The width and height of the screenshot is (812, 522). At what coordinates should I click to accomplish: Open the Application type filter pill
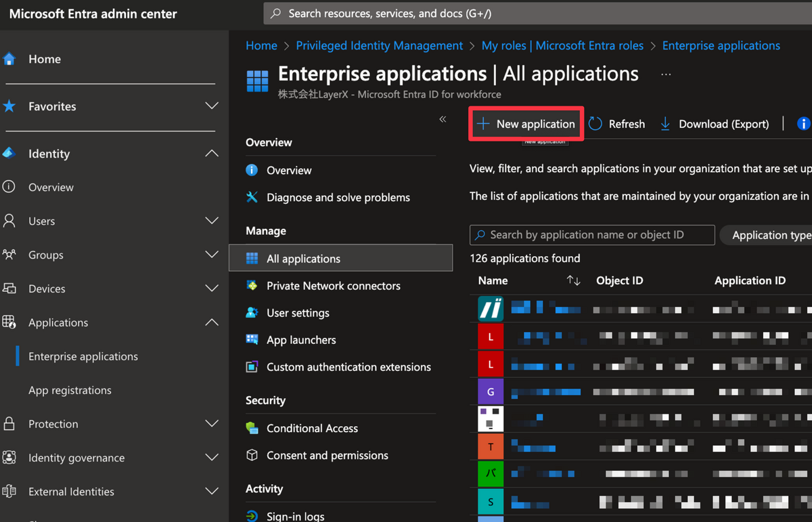(x=766, y=235)
